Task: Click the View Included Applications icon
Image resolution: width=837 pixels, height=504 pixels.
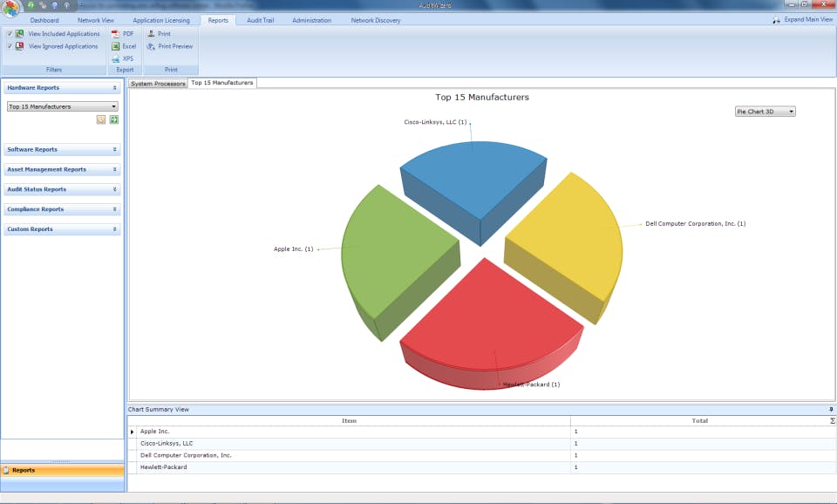Action: pos(20,34)
